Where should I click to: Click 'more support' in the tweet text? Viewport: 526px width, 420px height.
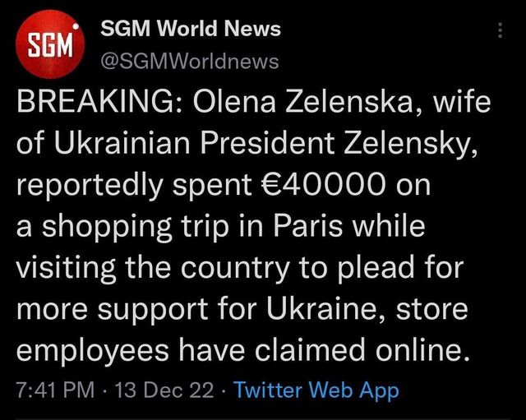click(x=115, y=310)
